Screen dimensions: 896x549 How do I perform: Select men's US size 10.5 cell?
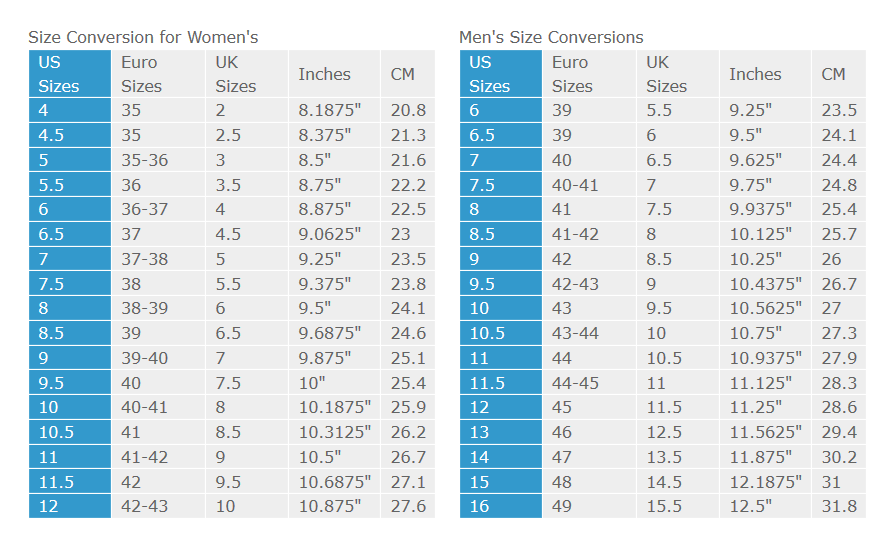pos(500,333)
